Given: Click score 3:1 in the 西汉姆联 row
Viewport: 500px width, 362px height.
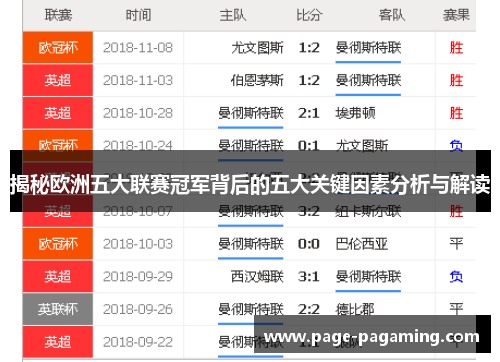Looking at the screenshot, I should (309, 277).
